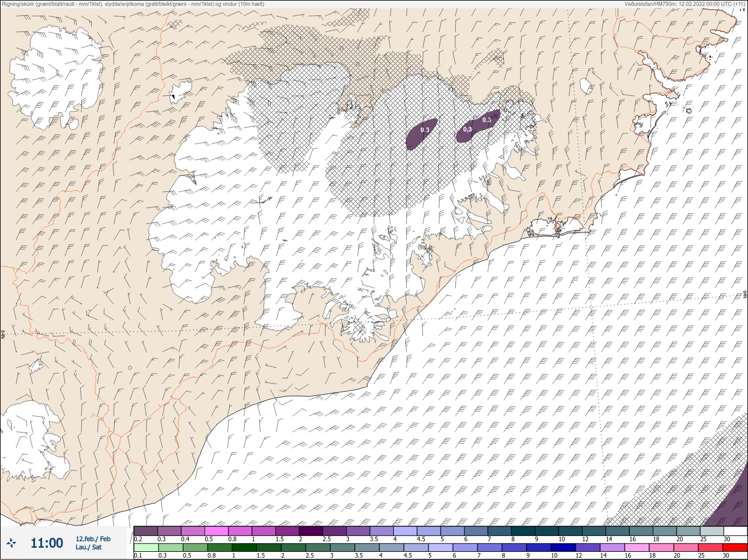Image resolution: width=748 pixels, height=560 pixels.
Task: Click top-row legend swatch between 4 and 4.5
Action: pyautogui.click(x=406, y=531)
